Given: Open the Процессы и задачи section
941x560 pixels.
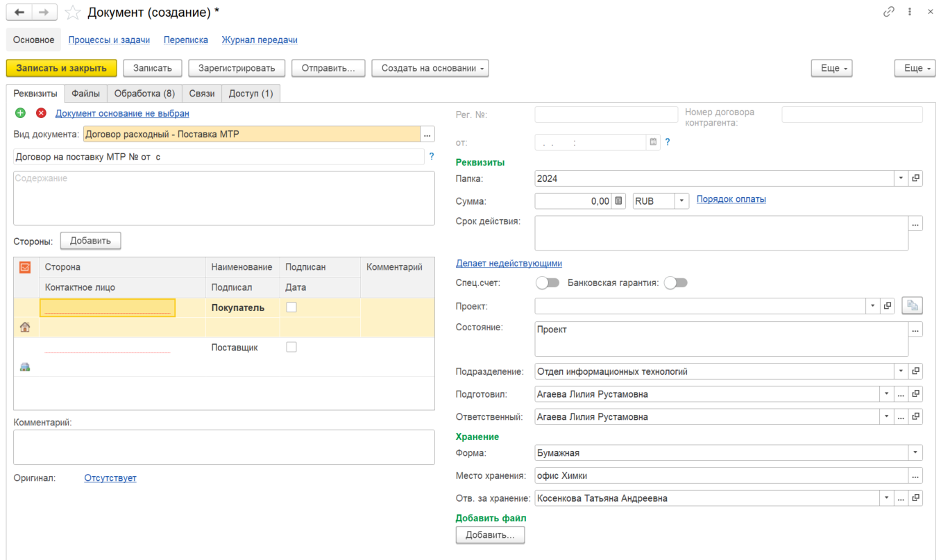Looking at the screenshot, I should pyautogui.click(x=109, y=40).
